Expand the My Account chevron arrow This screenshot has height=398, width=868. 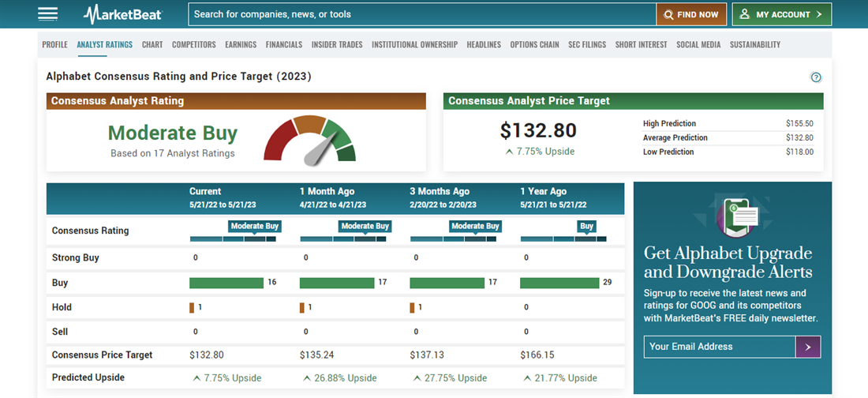tap(819, 14)
